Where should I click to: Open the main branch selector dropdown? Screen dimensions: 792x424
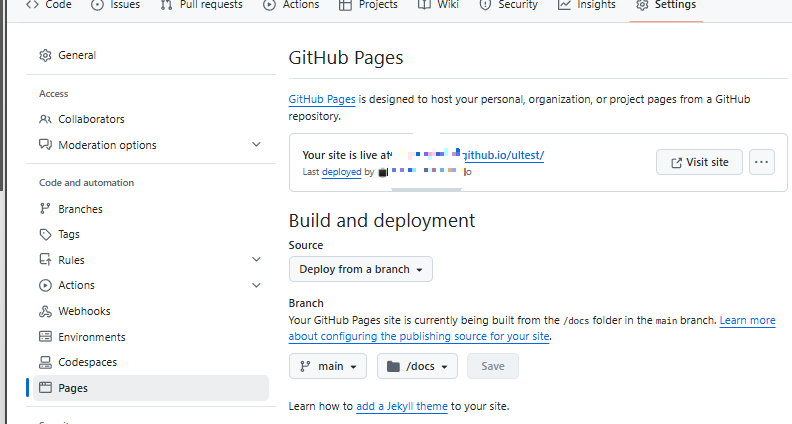pyautogui.click(x=328, y=366)
